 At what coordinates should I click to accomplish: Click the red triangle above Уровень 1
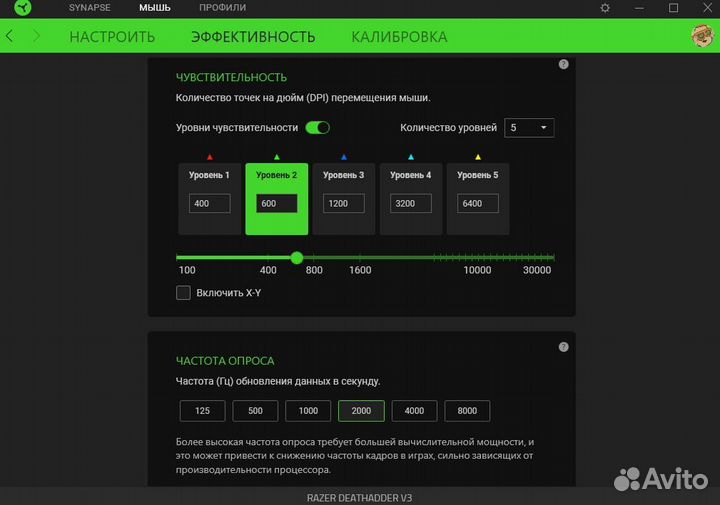tap(210, 157)
